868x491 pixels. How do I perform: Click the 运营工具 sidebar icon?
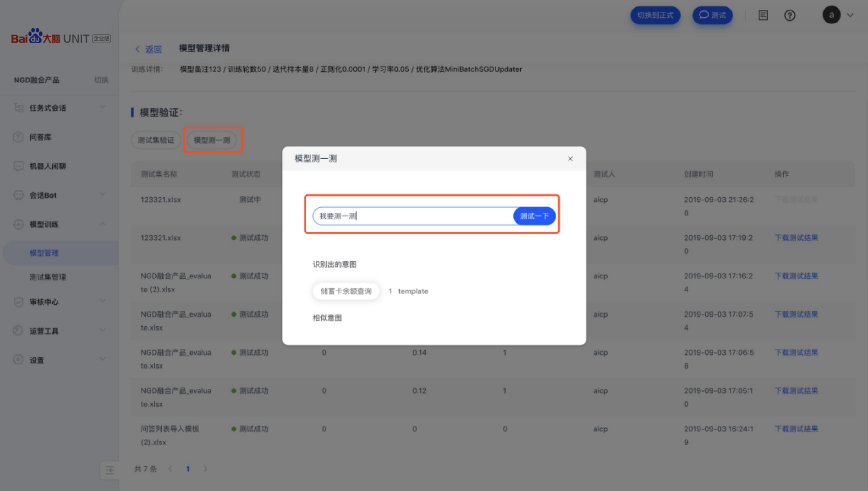pyautogui.click(x=18, y=331)
